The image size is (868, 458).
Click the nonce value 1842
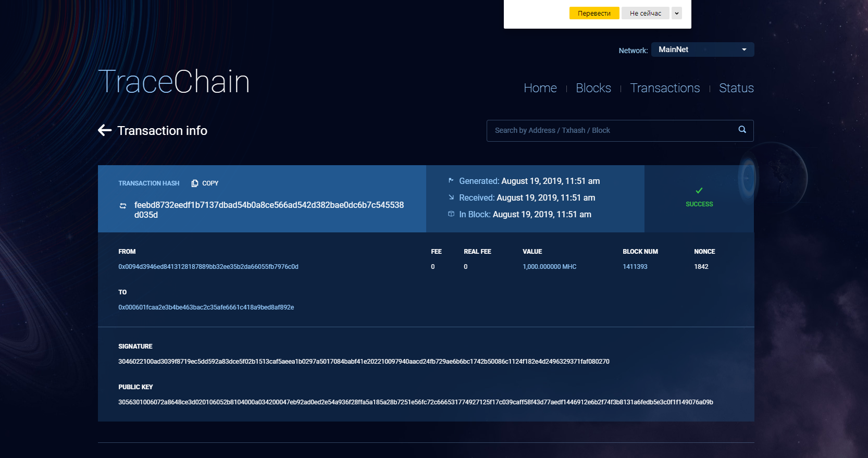[701, 267]
